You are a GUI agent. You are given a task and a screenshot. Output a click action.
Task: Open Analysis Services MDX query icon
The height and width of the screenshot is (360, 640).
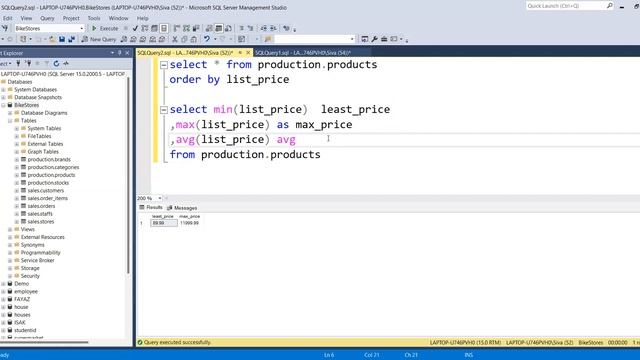point(133,39)
